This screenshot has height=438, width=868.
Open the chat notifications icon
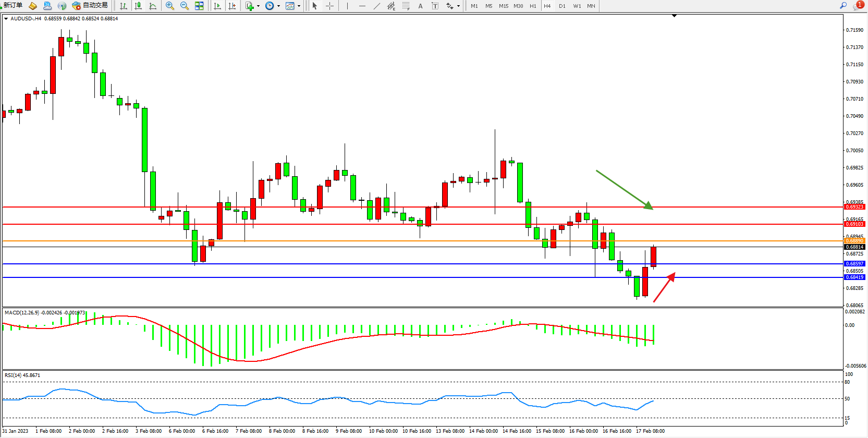(x=858, y=5)
